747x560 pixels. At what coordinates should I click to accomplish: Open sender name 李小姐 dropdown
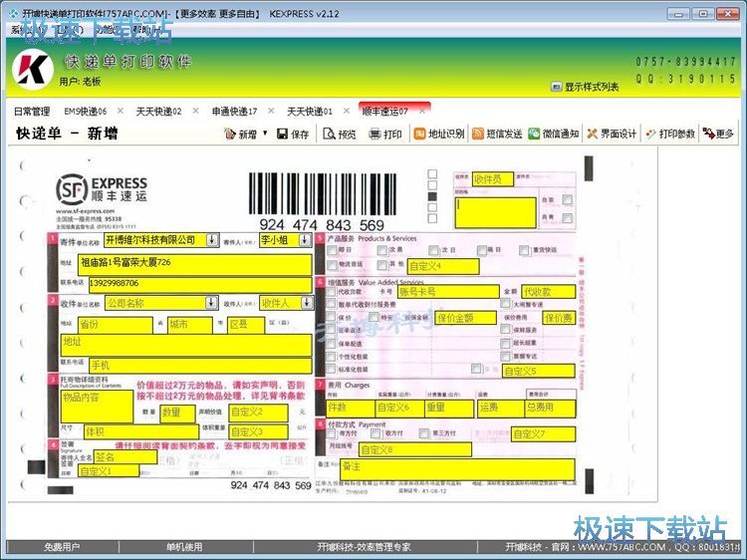(305, 240)
